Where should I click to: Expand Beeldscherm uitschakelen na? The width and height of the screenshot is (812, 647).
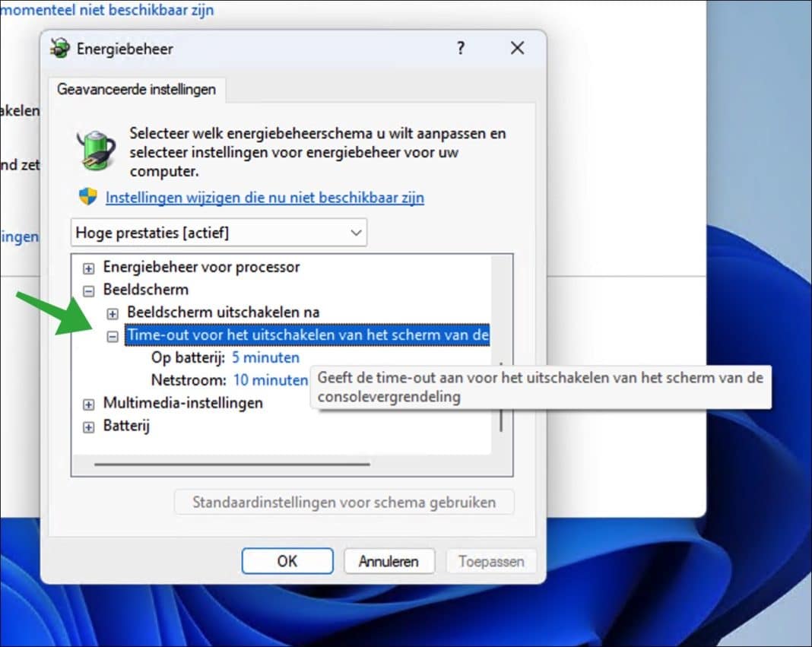click(x=113, y=312)
